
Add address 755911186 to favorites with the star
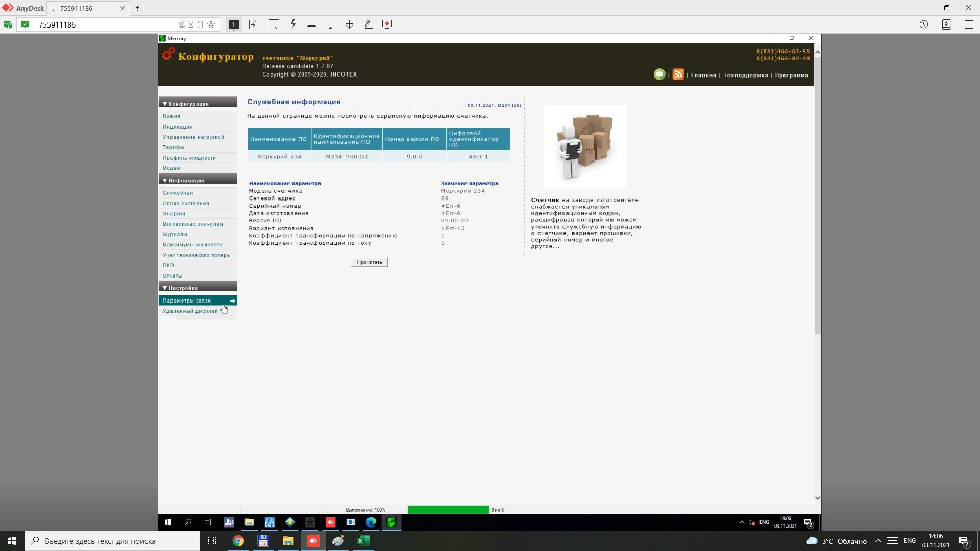coord(211,24)
